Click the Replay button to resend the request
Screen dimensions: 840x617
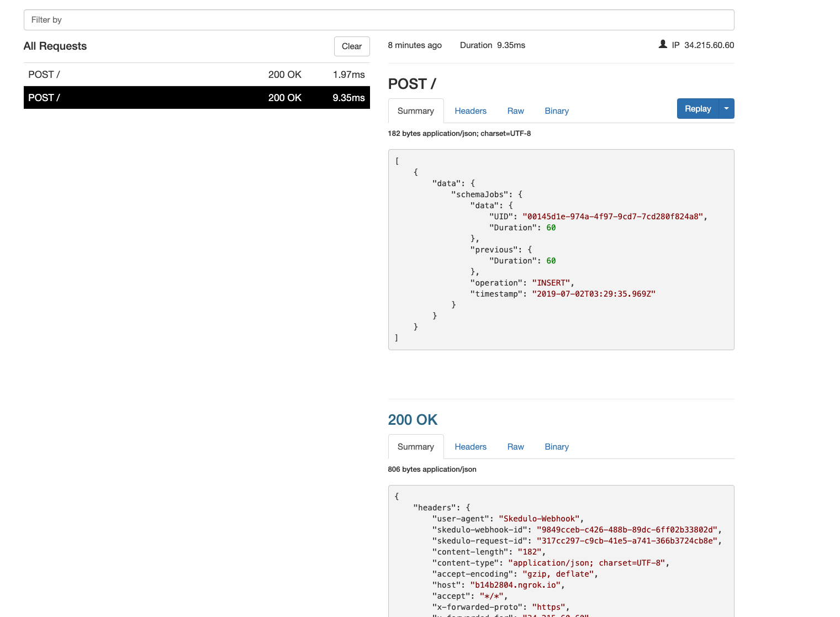pos(698,108)
